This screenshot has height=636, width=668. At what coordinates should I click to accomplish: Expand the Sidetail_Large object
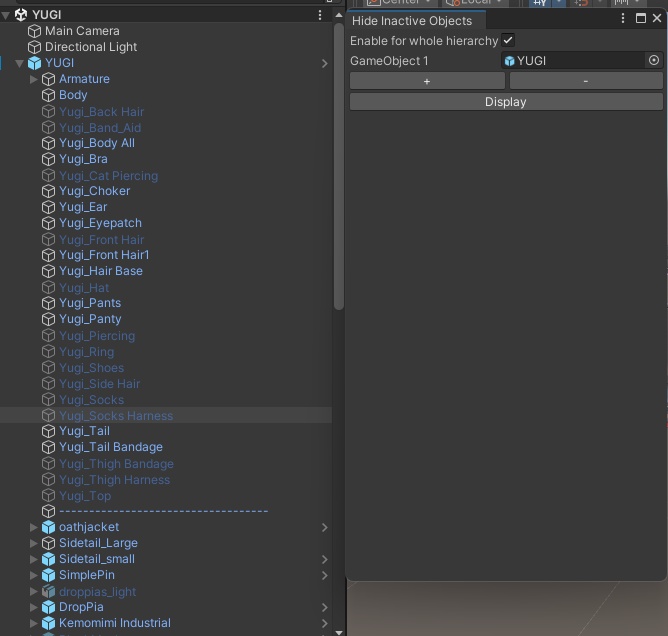pyautogui.click(x=34, y=543)
